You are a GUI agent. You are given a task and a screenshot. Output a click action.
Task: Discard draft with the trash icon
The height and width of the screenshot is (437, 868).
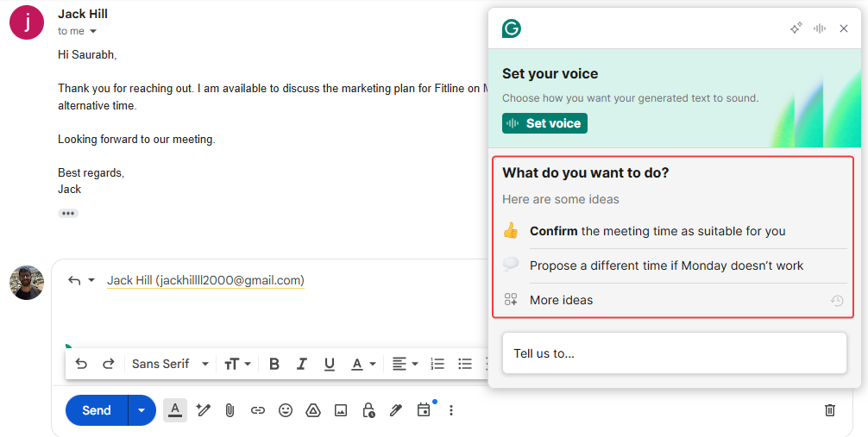(830, 410)
